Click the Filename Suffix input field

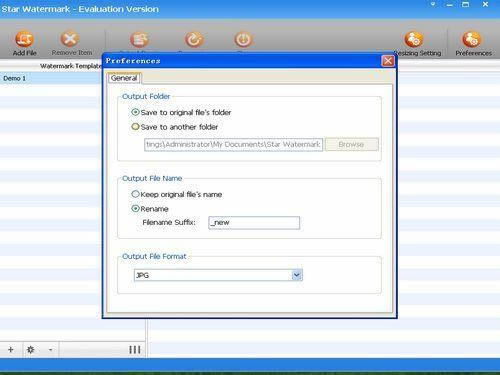[254, 223]
